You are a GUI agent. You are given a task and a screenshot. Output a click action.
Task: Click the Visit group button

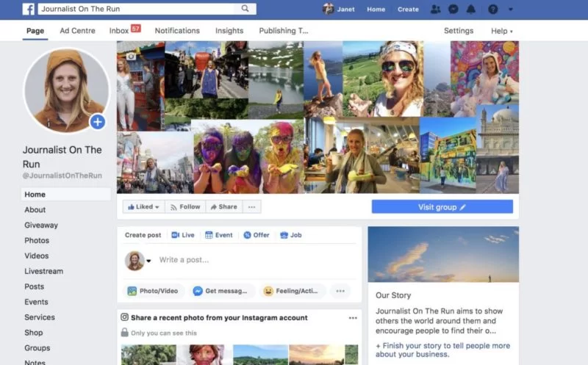[x=442, y=207]
